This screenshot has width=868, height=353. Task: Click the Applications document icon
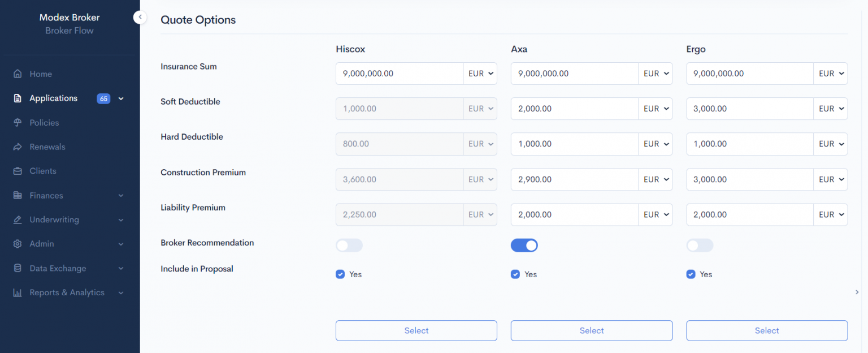coord(18,98)
